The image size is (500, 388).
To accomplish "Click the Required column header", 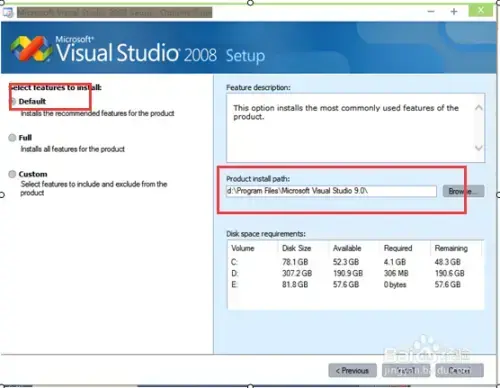I will (398, 248).
